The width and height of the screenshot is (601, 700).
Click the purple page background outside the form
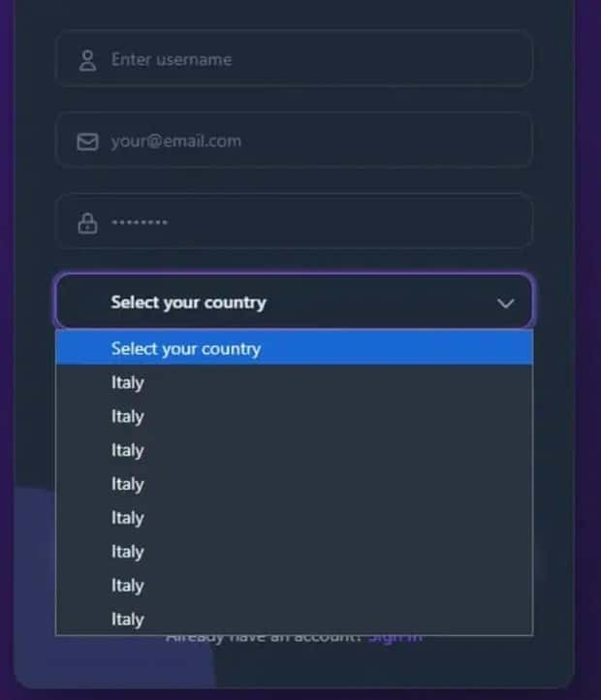click(x=587, y=388)
